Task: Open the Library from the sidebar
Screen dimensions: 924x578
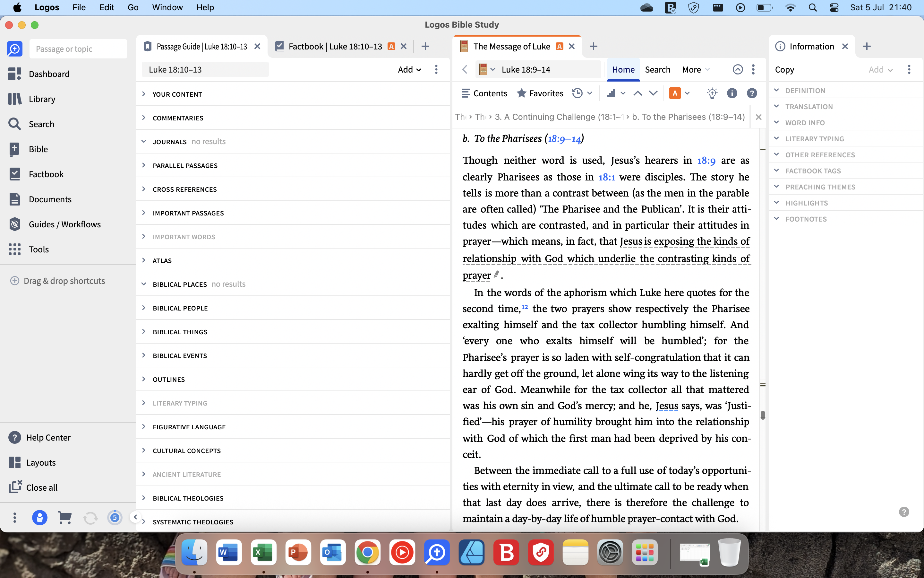Action: point(32,99)
